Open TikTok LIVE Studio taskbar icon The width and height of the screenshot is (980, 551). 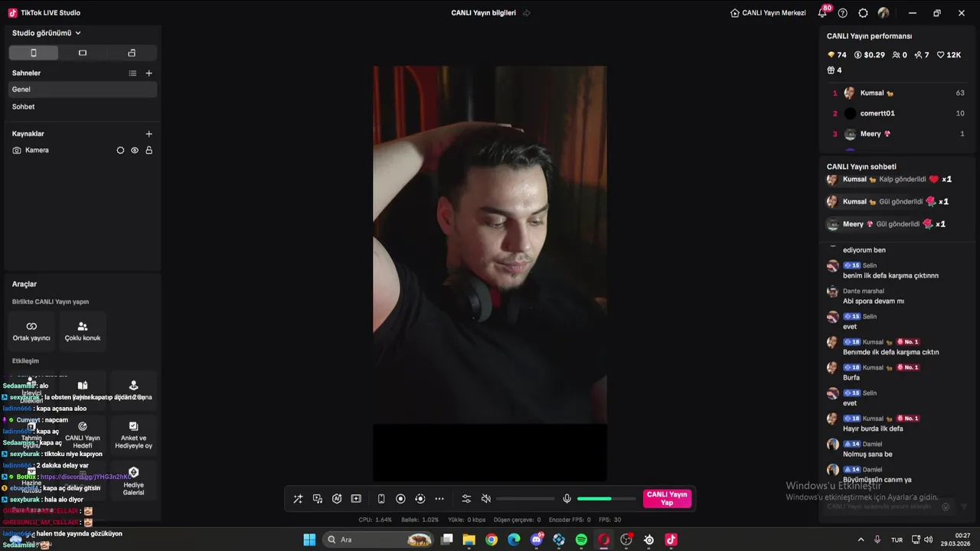671,540
